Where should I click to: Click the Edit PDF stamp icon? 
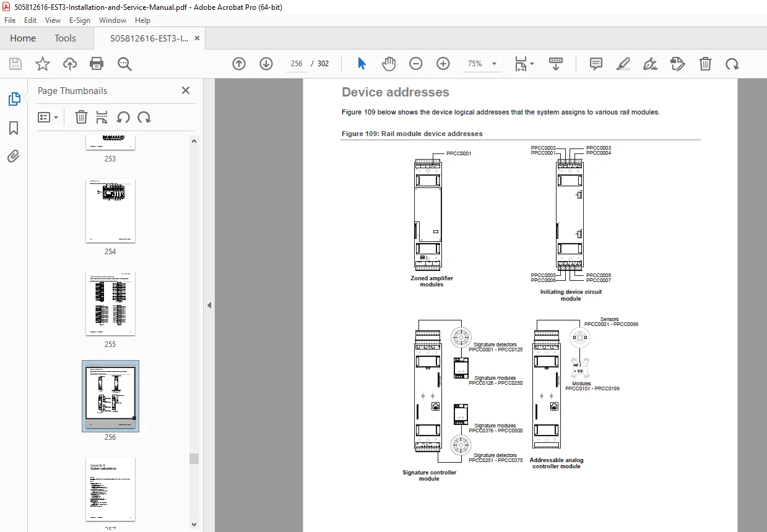tap(678, 64)
